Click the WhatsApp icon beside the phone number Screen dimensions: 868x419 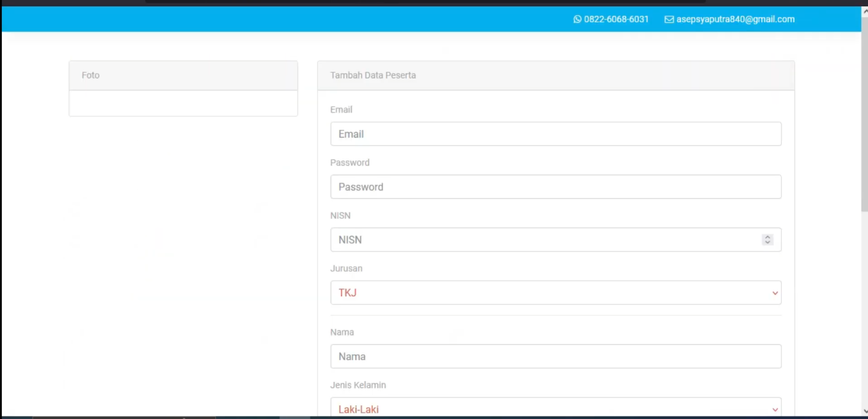(x=577, y=19)
